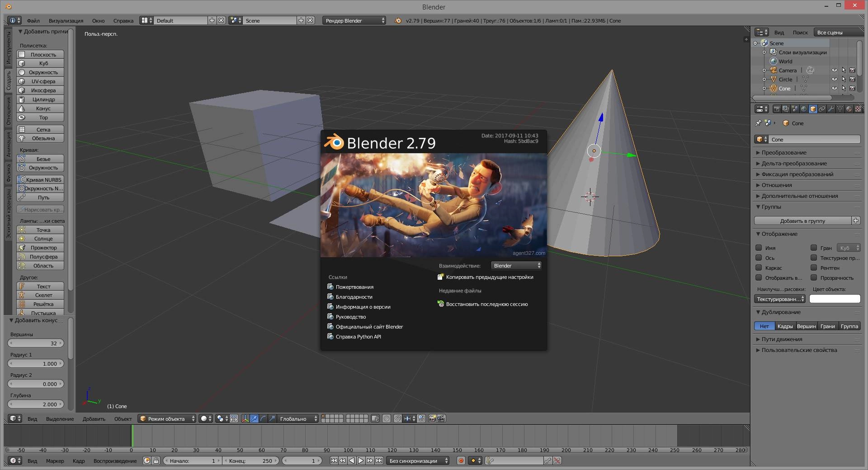Select the translate manipulator arrow icon
Viewport: 868px width, 470px height.
(x=254, y=418)
